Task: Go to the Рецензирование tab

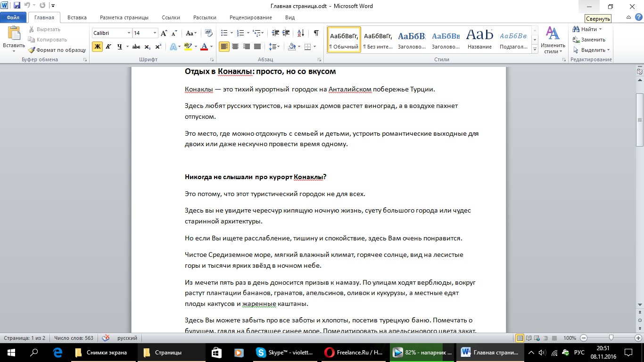Action: pos(251,17)
